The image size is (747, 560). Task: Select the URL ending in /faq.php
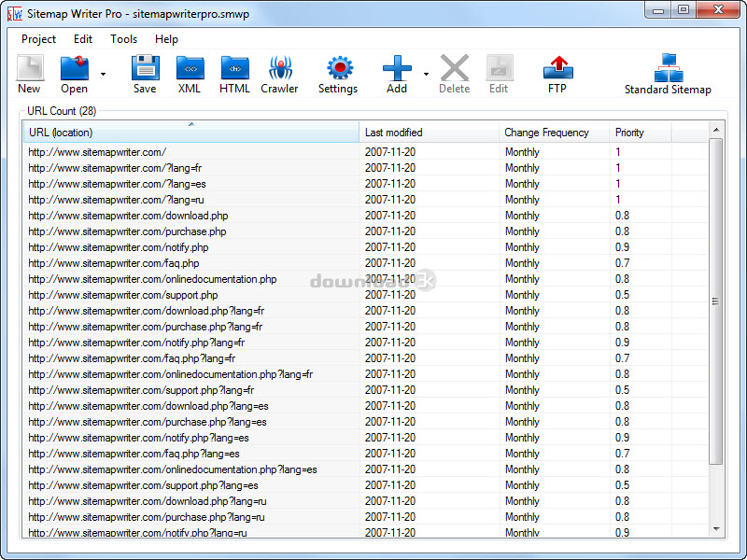coord(114,263)
